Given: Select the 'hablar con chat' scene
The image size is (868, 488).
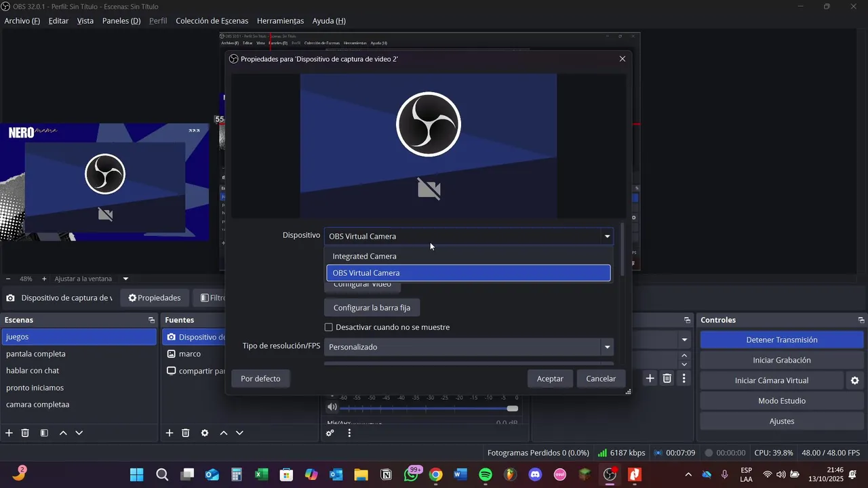Looking at the screenshot, I should point(79,371).
